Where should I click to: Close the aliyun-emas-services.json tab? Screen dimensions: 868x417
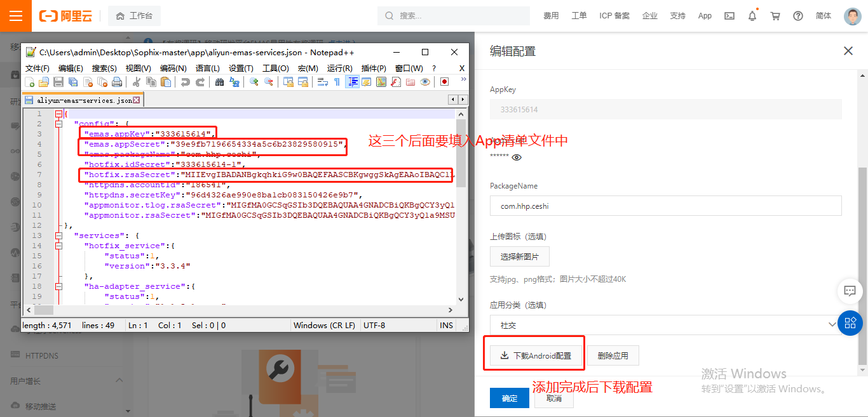click(137, 100)
